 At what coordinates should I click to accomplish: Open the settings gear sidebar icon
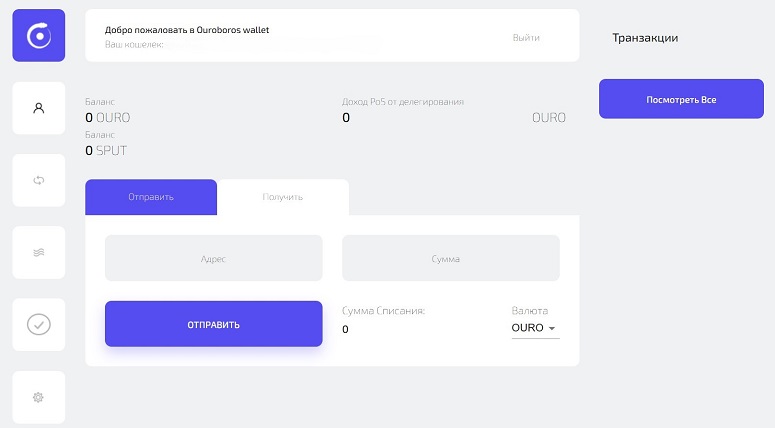point(39,397)
